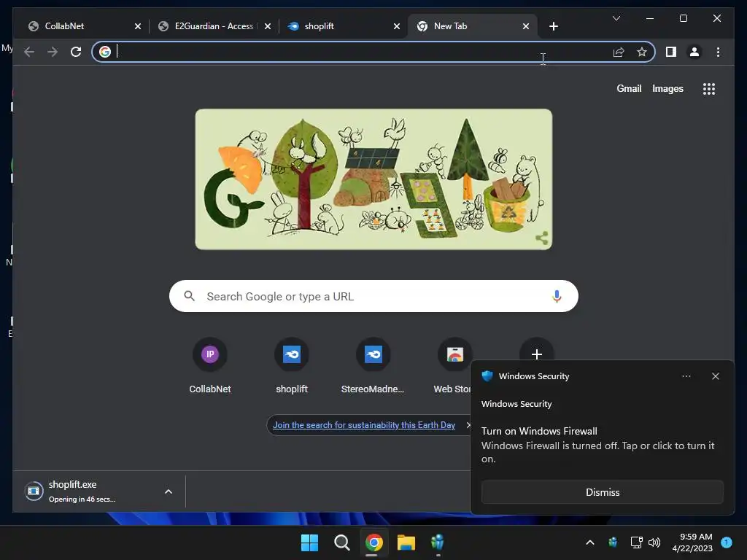Go back to the previous page
This screenshot has height=560, width=747.
tap(29, 52)
